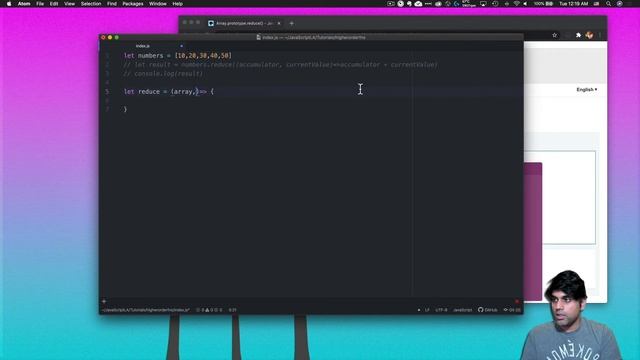Viewport: 640px width, 360px height.
Task: Click the file path in status bar
Action: (x=146, y=310)
